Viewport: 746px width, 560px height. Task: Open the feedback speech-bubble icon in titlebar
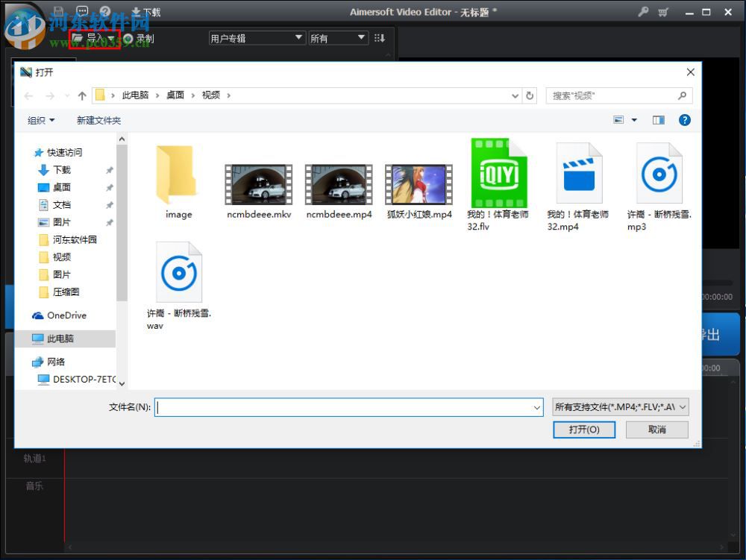(81, 10)
